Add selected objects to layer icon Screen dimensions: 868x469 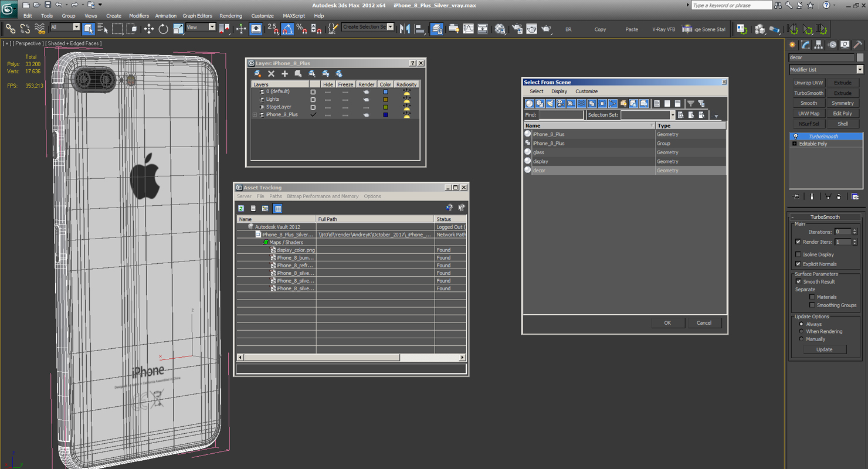pos(284,74)
